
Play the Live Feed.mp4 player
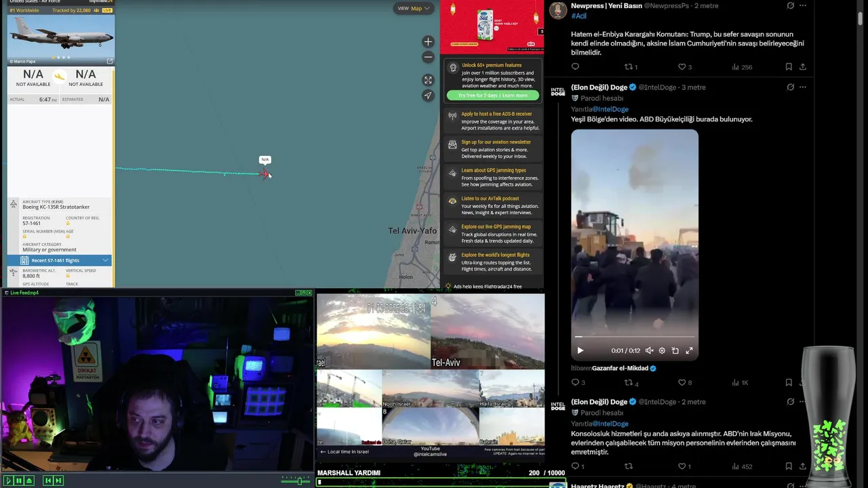tap(9, 481)
